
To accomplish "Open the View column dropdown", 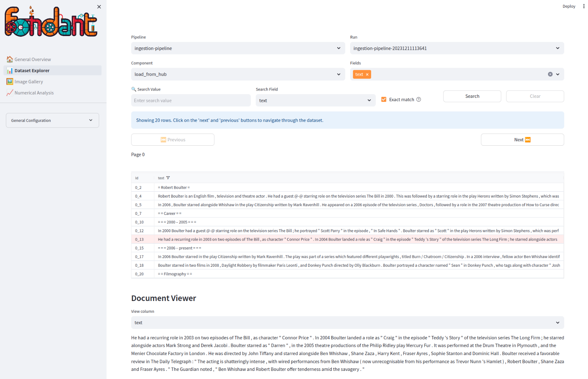I will click(x=348, y=323).
